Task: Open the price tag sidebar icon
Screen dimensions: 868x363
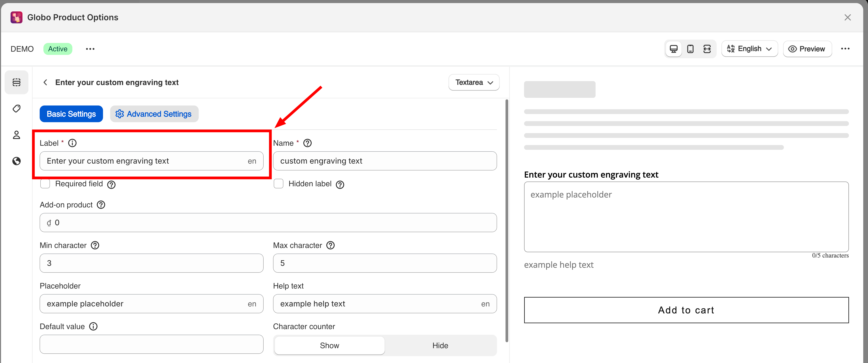Action: (17, 109)
